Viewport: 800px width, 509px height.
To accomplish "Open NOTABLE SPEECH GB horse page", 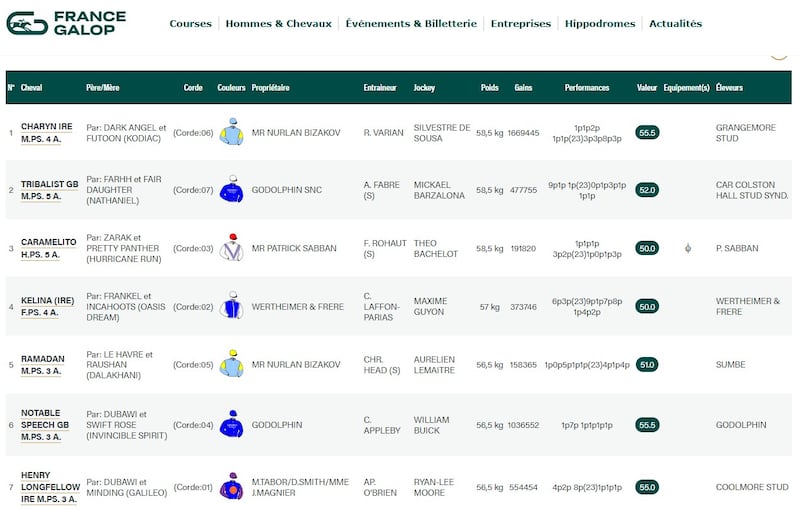I will tap(45, 425).
